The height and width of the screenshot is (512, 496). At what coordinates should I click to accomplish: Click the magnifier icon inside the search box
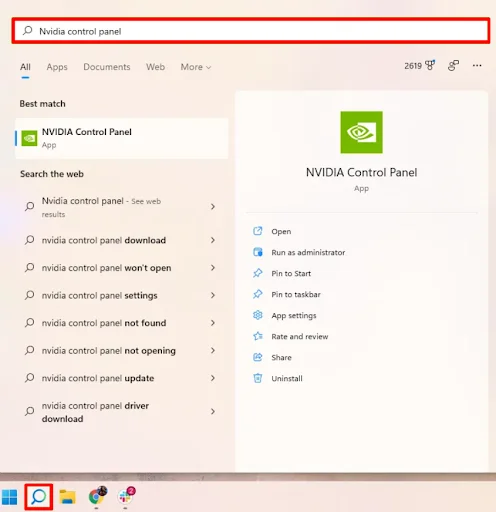27,31
